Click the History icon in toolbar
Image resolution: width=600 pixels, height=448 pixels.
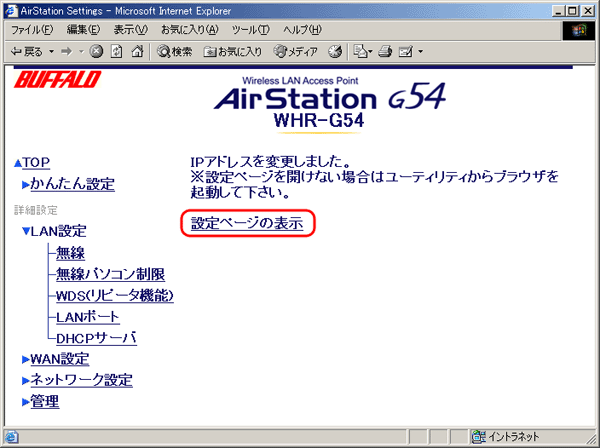pyautogui.click(x=335, y=51)
